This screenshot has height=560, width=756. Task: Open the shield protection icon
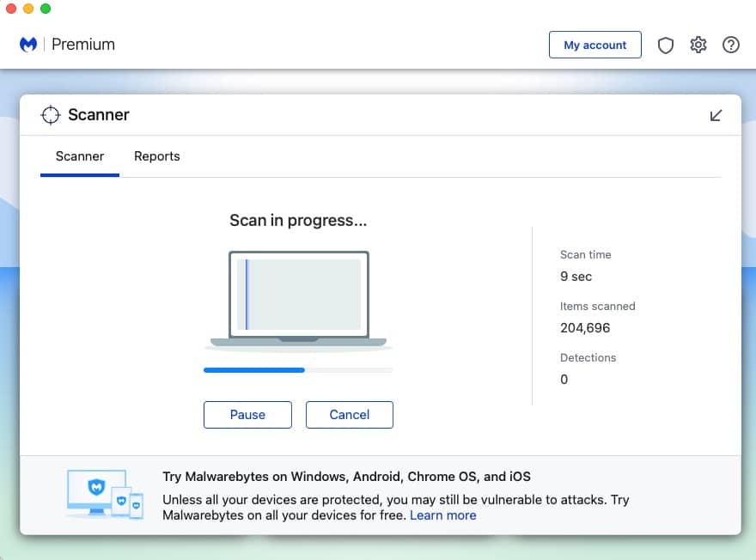tap(665, 45)
